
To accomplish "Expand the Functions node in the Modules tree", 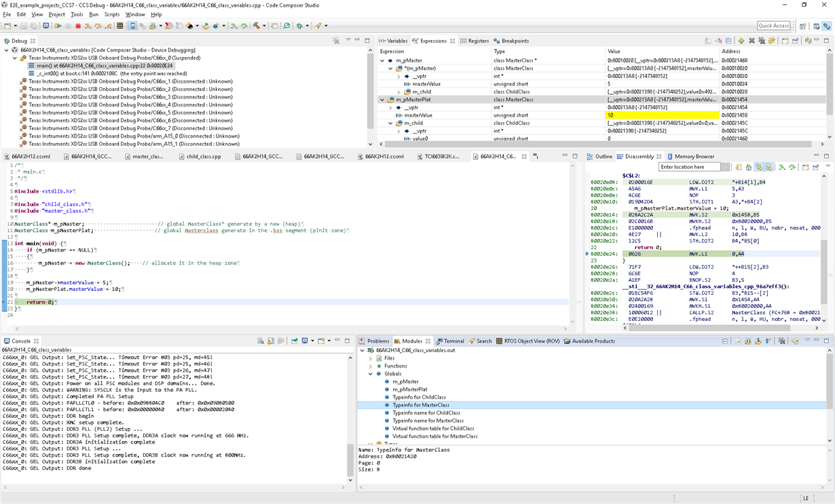I will [371, 366].
